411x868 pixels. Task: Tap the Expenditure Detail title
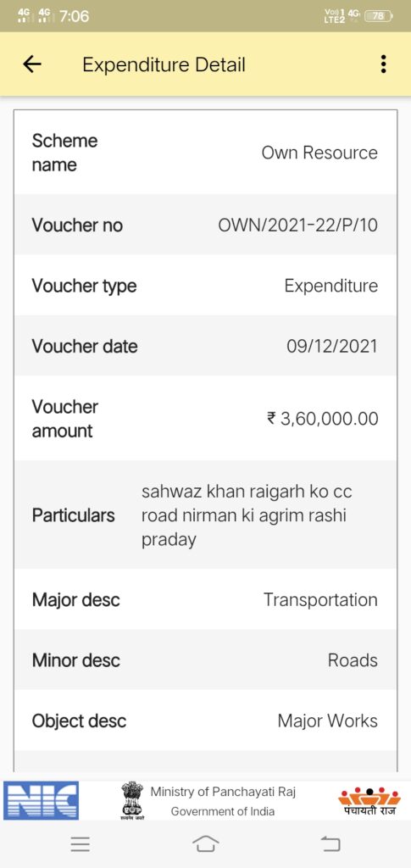pyautogui.click(x=164, y=64)
